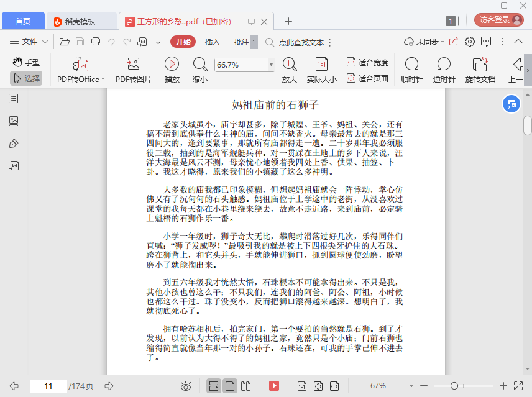Open the quick access toolbar dropdown
Image resolution: width=532 pixels, height=397 pixels.
pyautogui.click(x=158, y=42)
